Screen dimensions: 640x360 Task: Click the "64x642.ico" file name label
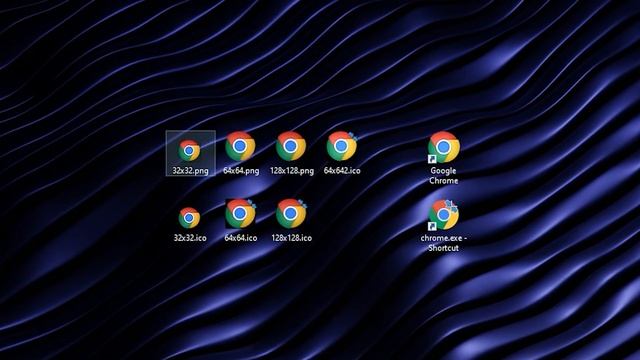click(x=342, y=171)
